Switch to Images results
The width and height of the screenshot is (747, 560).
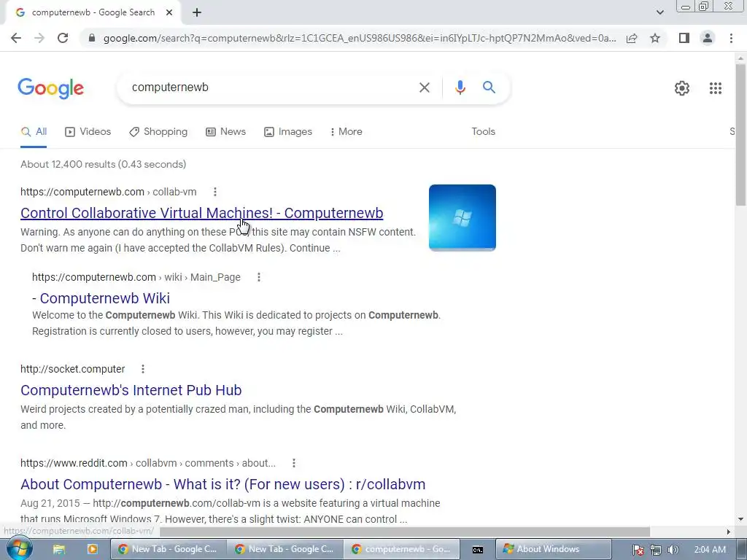click(288, 132)
